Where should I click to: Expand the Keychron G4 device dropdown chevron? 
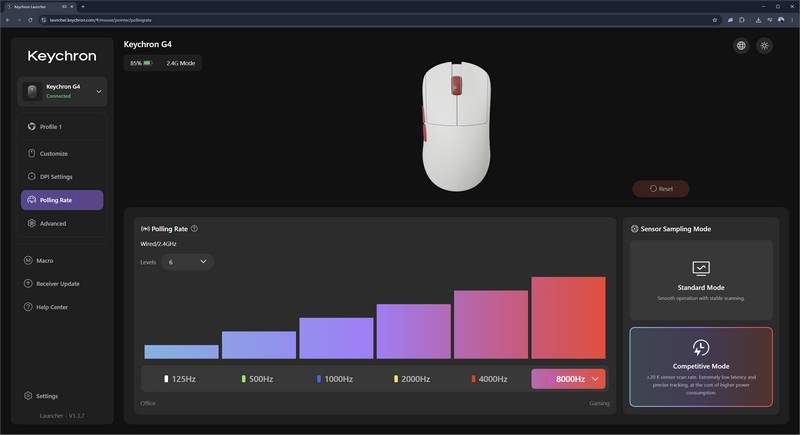pos(98,92)
